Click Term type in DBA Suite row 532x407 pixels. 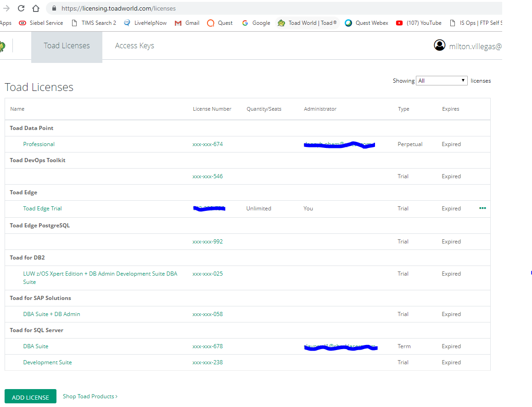pyautogui.click(x=404, y=346)
